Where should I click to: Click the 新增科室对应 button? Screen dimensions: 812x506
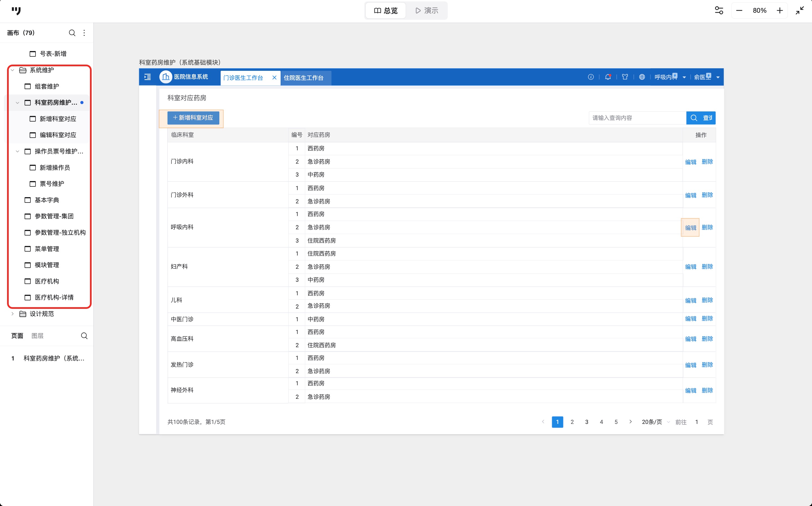click(x=193, y=118)
